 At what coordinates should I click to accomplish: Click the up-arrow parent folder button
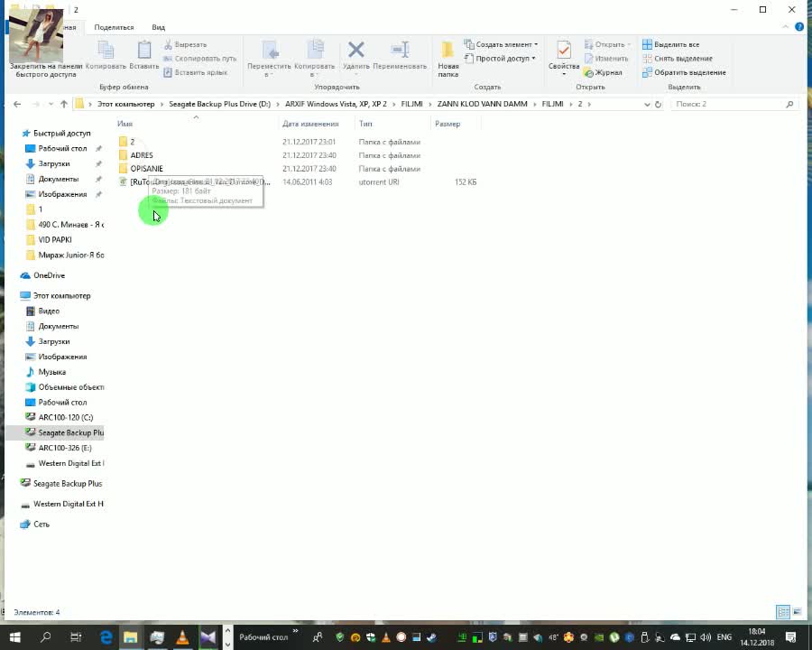pyautogui.click(x=64, y=105)
